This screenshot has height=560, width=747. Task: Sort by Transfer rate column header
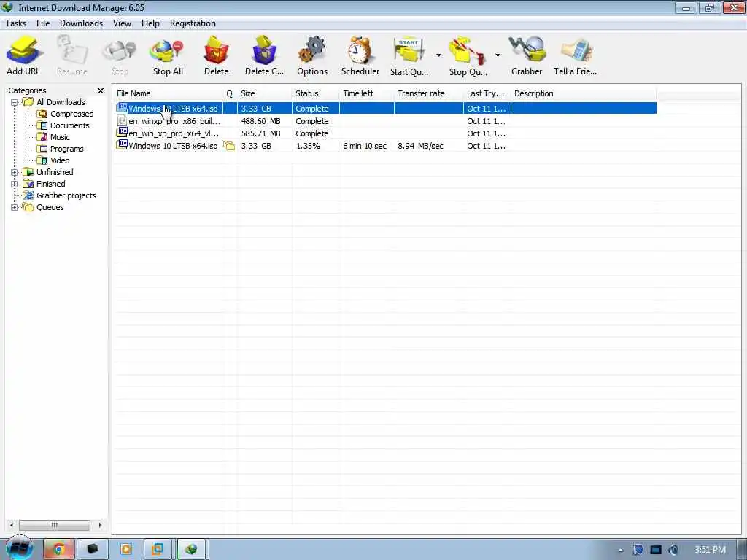pyautogui.click(x=429, y=93)
